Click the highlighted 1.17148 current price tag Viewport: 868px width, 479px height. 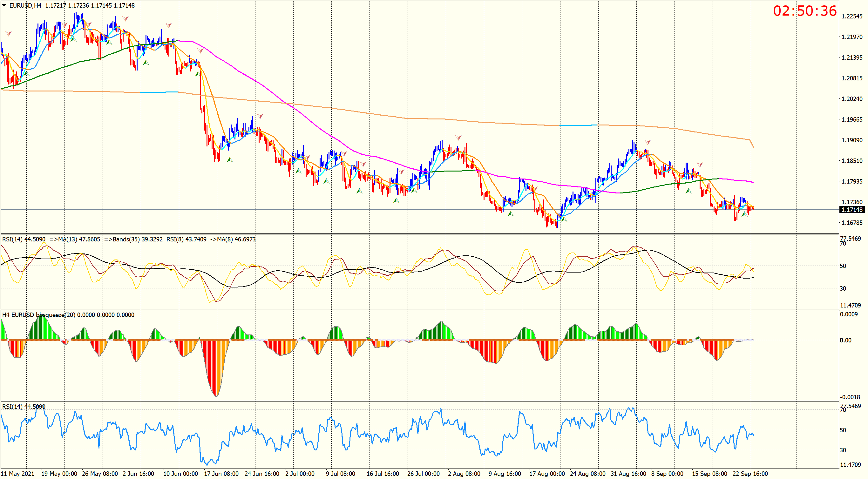click(851, 210)
